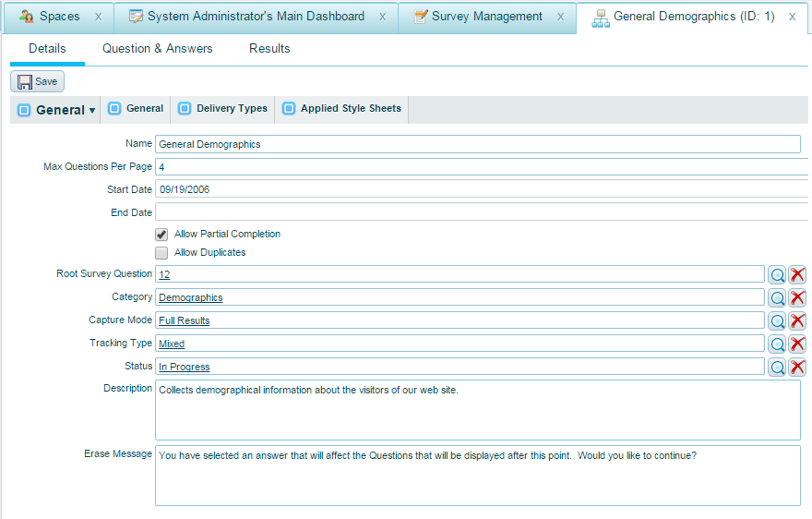Open the In Progress status link
This screenshot has width=812, height=519.
[185, 367]
